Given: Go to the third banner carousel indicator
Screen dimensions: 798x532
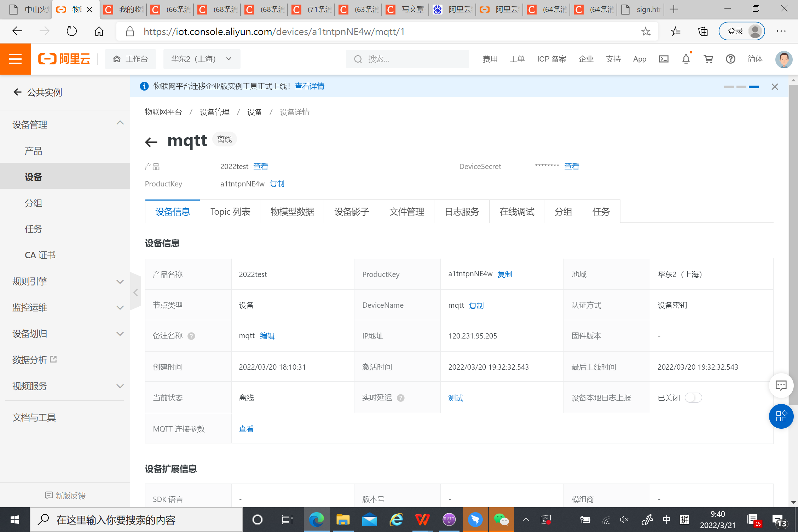Looking at the screenshot, I should (754, 87).
